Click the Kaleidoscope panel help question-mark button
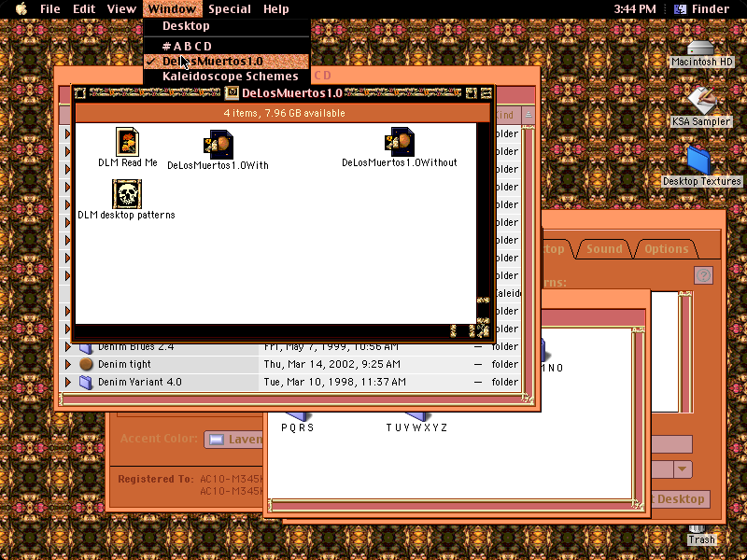The height and width of the screenshot is (560, 747). coord(704,275)
